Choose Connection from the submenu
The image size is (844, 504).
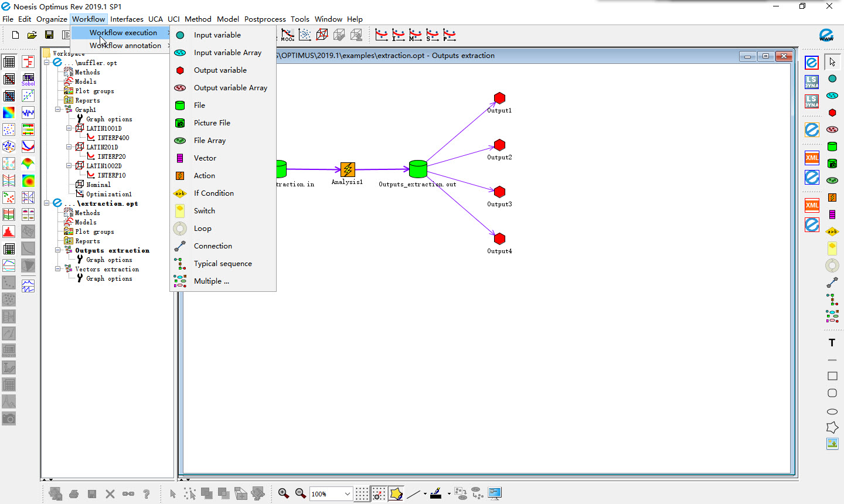223,246
